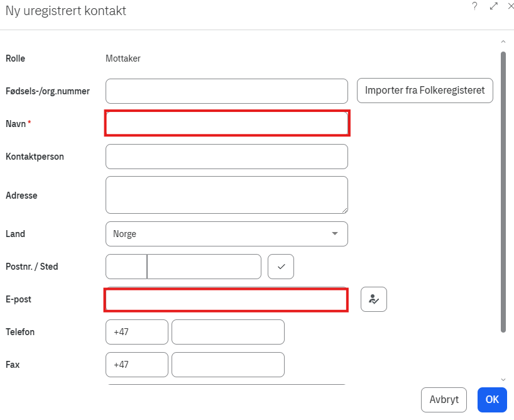Focus the Fødsels-/org.nummer field
Image resolution: width=514 pixels, height=420 pixels.
pos(227,91)
